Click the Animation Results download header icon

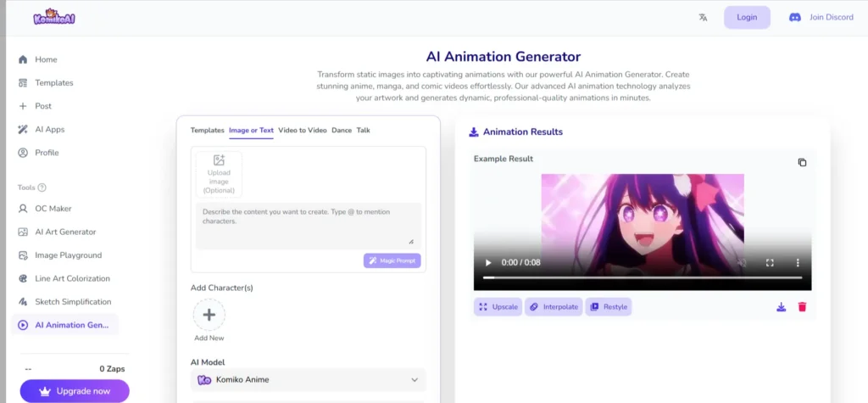coord(473,132)
